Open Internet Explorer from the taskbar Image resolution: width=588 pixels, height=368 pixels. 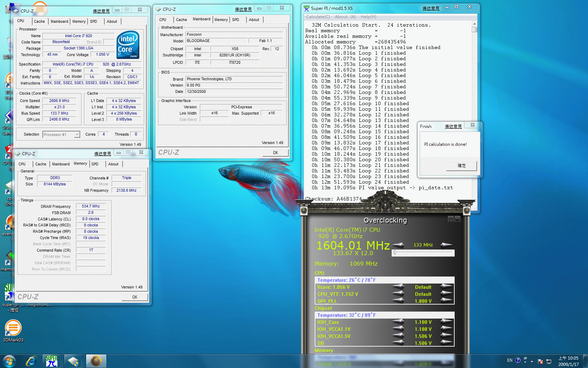click(x=31, y=361)
